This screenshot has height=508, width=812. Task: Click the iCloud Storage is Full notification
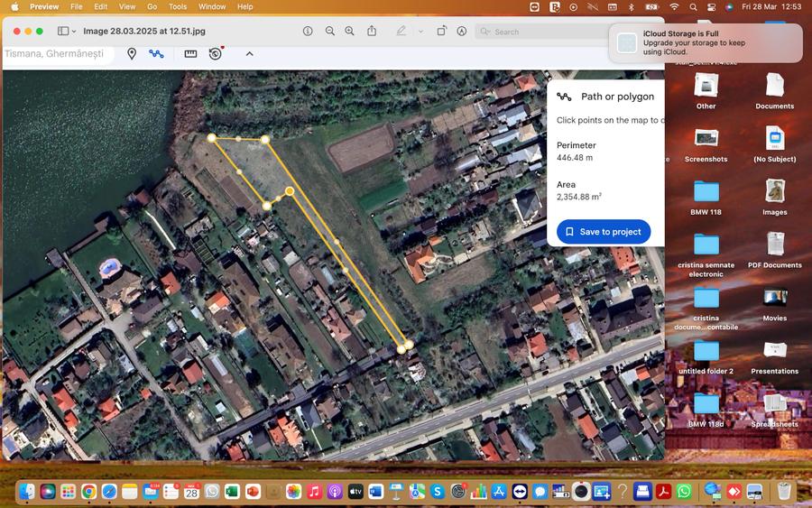[706, 42]
